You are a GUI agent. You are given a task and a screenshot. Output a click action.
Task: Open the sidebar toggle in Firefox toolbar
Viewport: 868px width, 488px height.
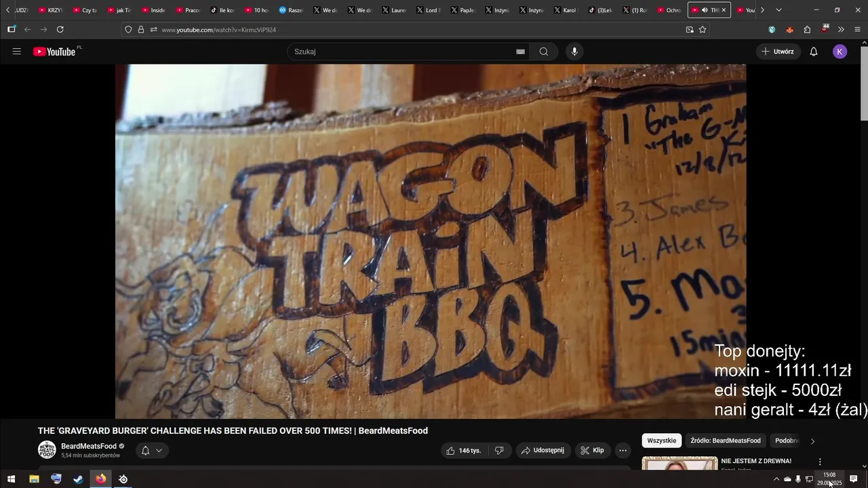click(12, 29)
